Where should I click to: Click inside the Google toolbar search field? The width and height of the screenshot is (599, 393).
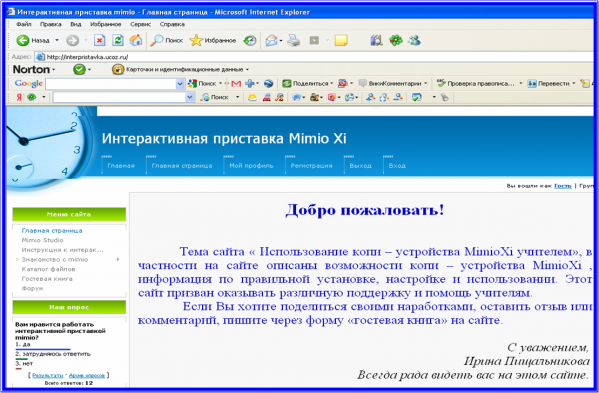(111, 84)
